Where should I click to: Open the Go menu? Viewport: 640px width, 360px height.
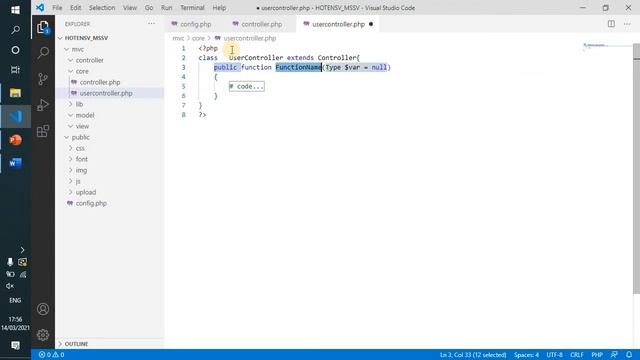[x=149, y=8]
